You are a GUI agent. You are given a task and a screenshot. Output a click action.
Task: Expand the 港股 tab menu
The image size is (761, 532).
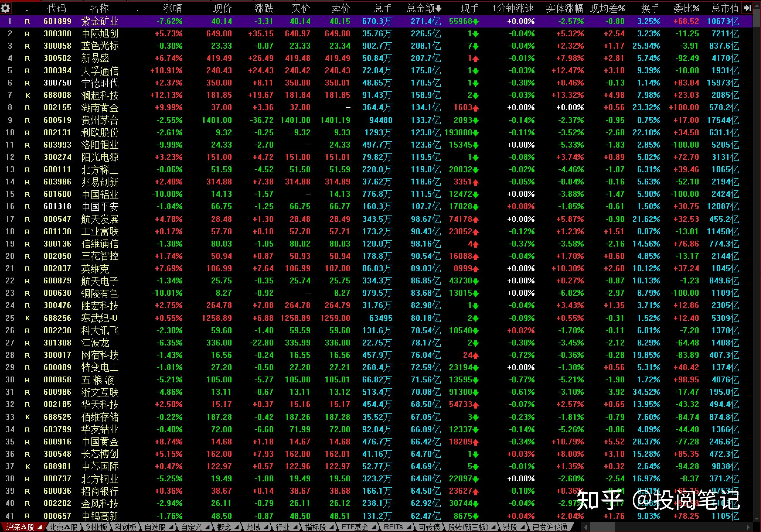click(x=522, y=527)
